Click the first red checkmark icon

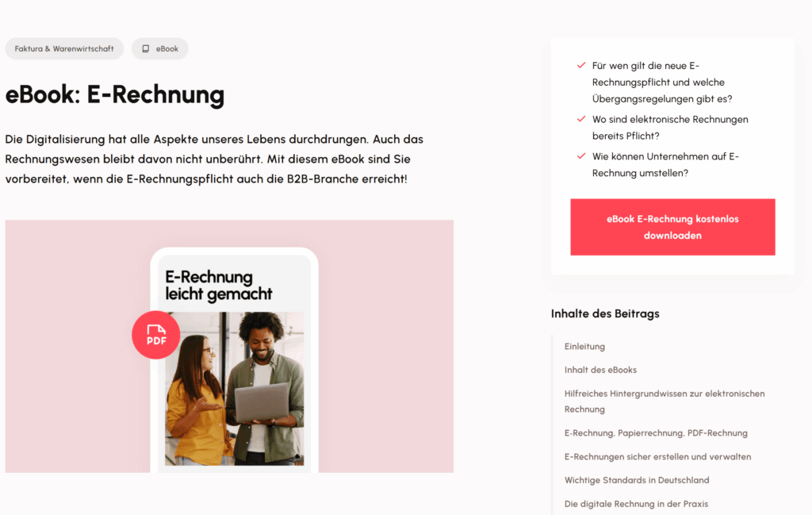point(581,65)
